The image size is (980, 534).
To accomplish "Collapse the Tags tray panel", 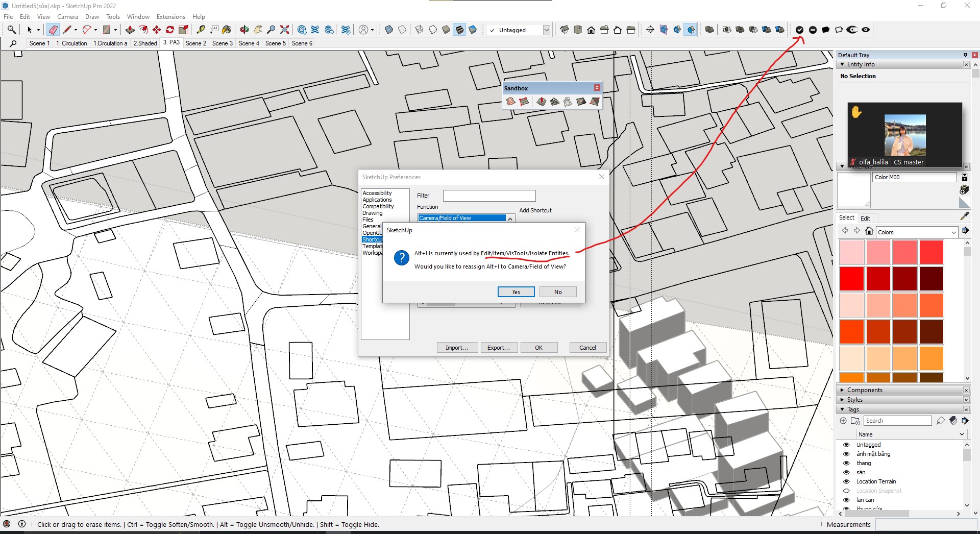I will pyautogui.click(x=842, y=409).
